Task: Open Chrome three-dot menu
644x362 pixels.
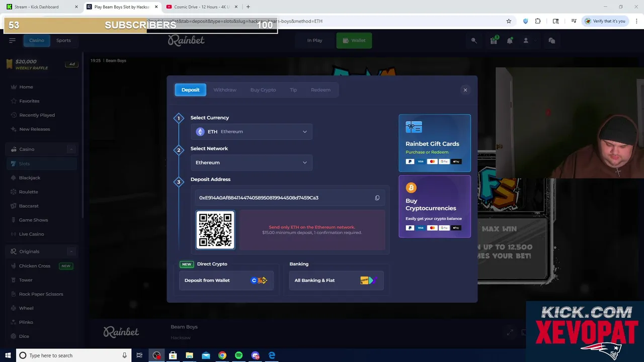Action: pyautogui.click(x=637, y=21)
